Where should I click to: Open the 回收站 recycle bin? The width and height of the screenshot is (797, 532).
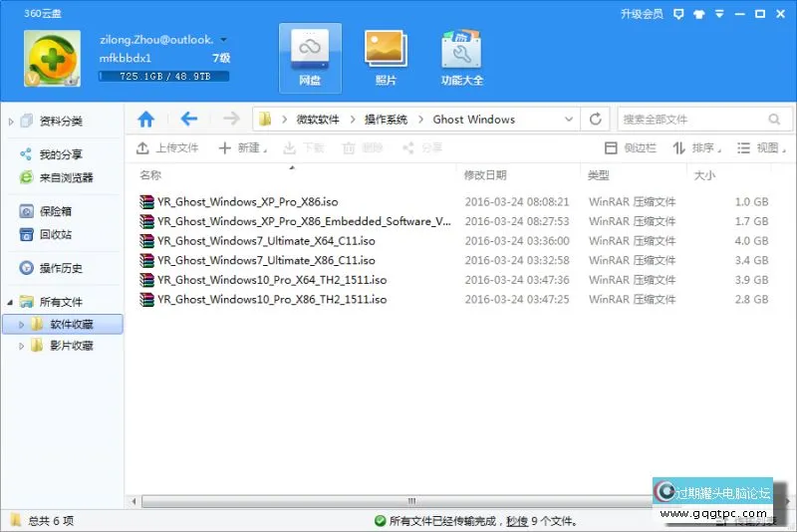[56, 235]
